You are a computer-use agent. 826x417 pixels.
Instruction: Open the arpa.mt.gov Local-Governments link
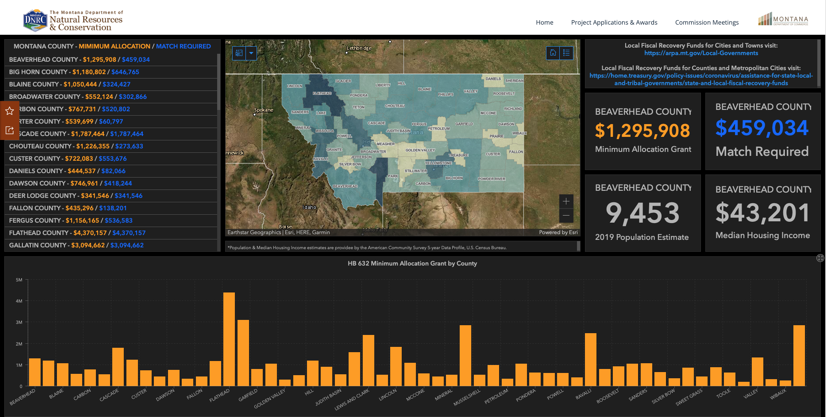tap(701, 53)
